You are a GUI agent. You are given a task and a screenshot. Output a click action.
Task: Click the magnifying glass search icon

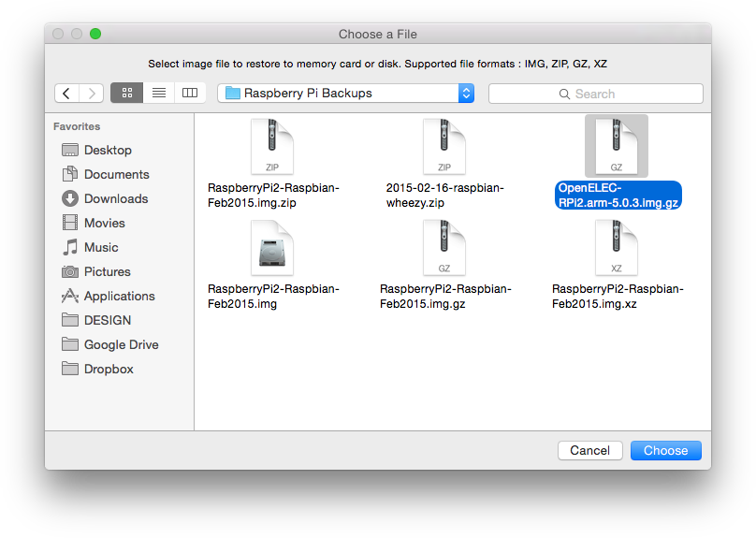pyautogui.click(x=564, y=94)
